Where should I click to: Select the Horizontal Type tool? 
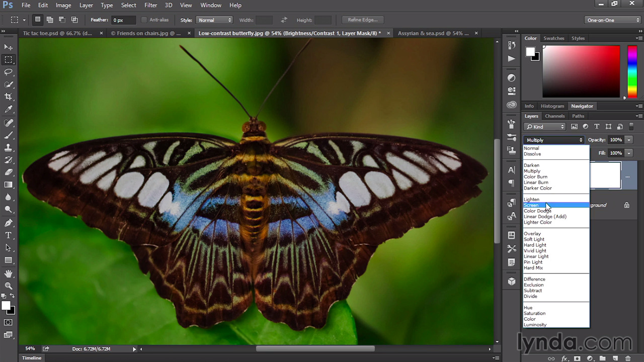[9, 235]
